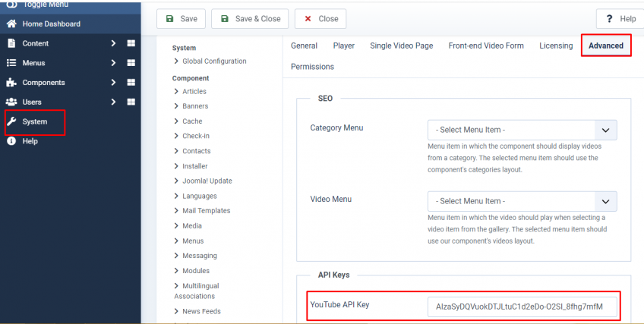Click the Toggle Menu label
Image resolution: width=644 pixels, height=324 pixels.
pos(45,4)
